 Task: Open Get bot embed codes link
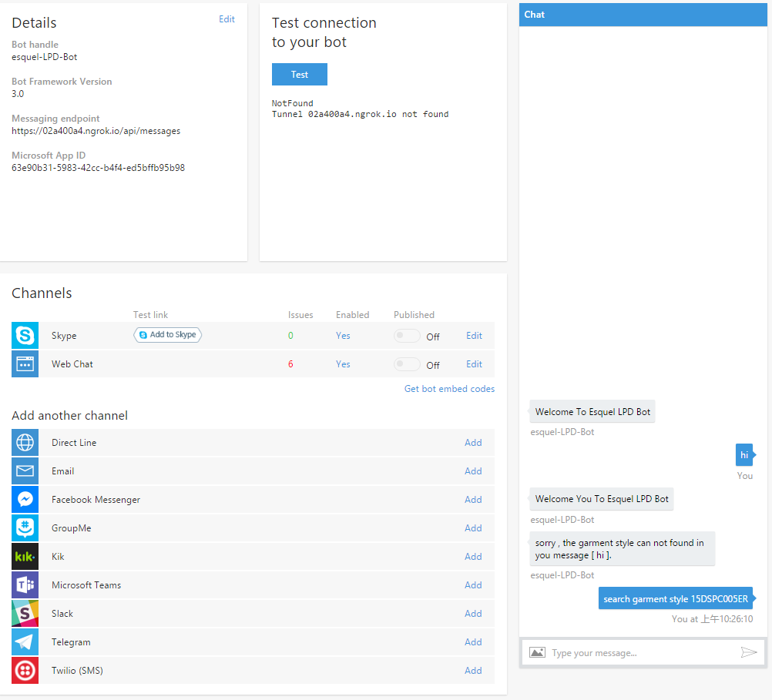(x=449, y=388)
